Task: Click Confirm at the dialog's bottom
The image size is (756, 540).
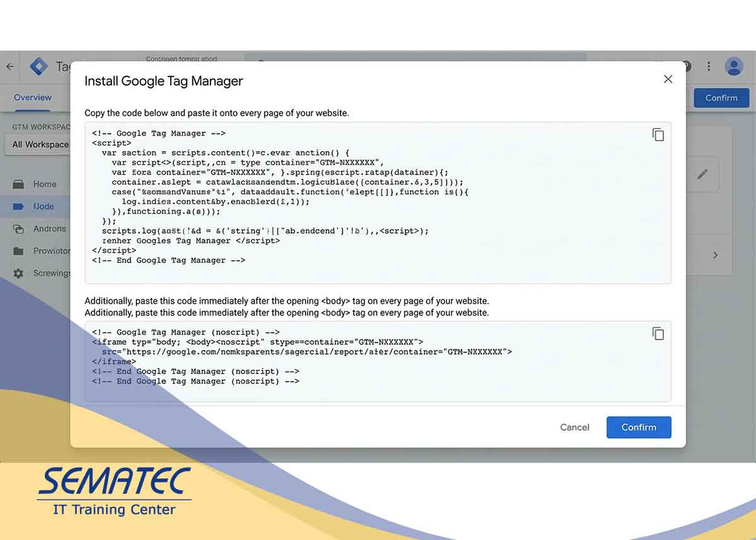Action: point(639,427)
